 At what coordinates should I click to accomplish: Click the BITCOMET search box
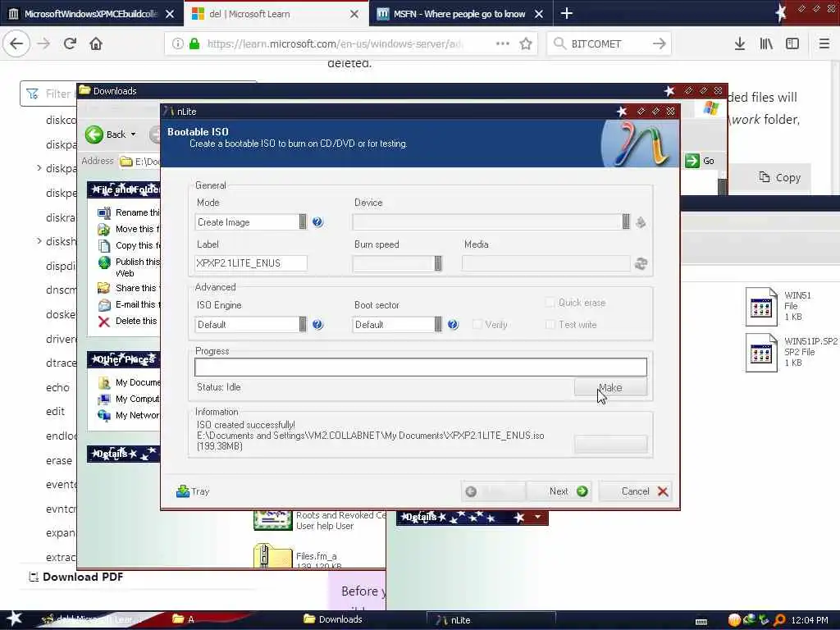tap(608, 43)
